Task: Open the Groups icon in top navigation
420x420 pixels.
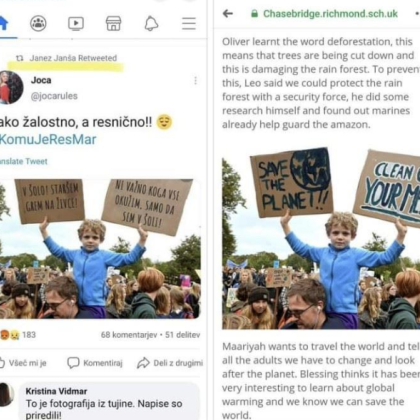Action: (x=38, y=23)
